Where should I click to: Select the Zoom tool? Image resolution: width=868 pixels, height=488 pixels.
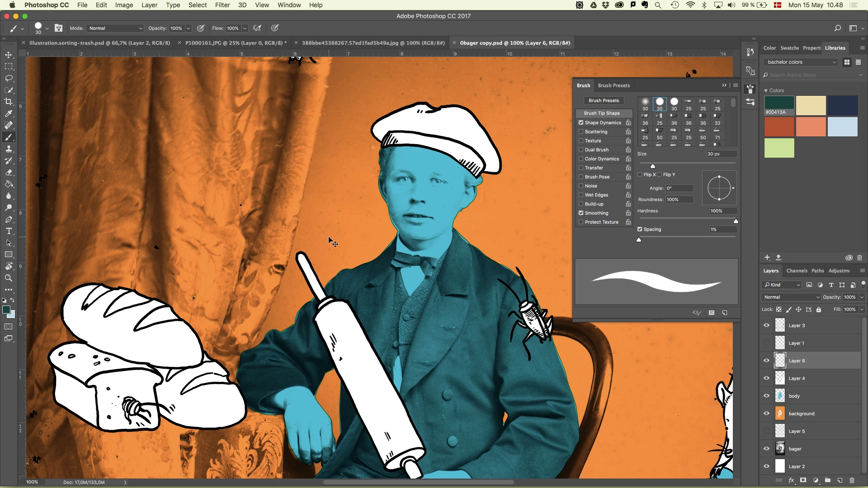point(9,278)
